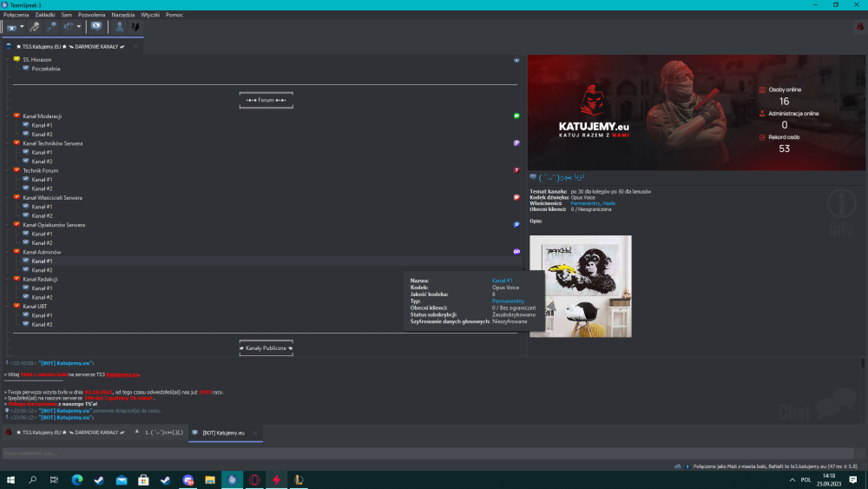868x489 pixels.
Task: Toggle channel subscription eye icon in toolbar
Action: click(x=96, y=26)
